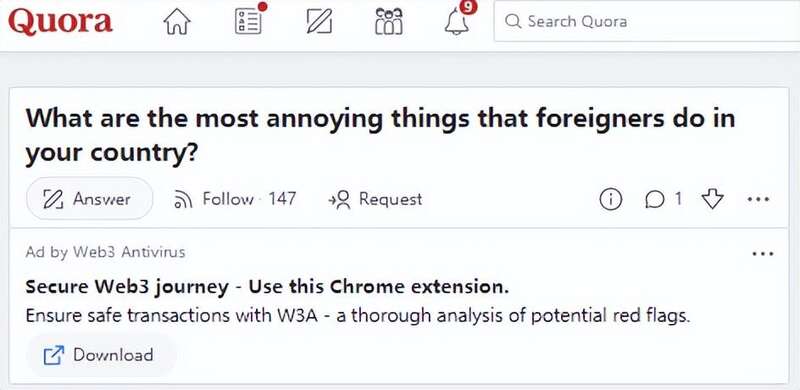This screenshot has height=390, width=800.
Task: Open the notifications bell with 9 badge
Action: click(458, 20)
